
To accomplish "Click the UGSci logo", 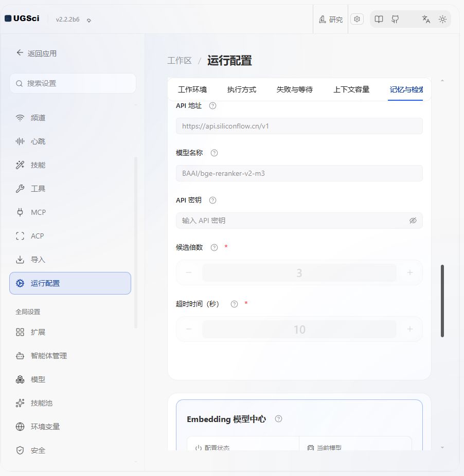I will pos(22,19).
